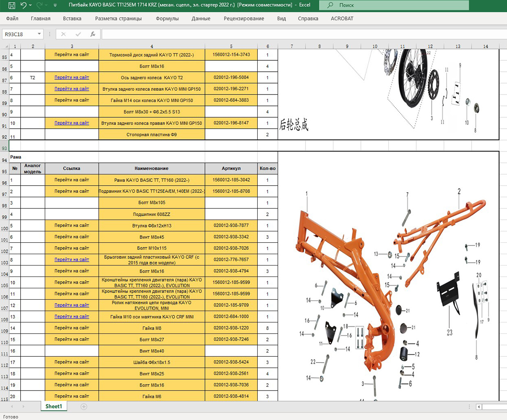
Task: Switch to the Вид ribbon tab
Action: click(x=281, y=19)
